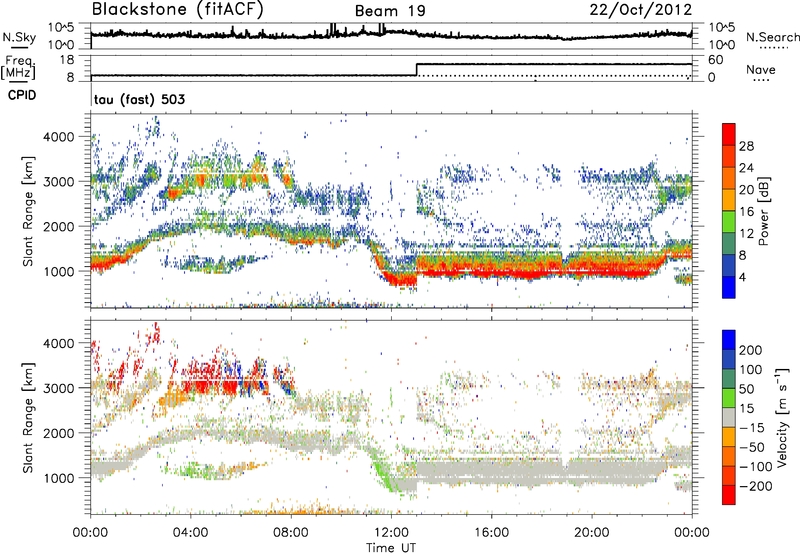Click the 08:00 time tick label

(x=291, y=533)
